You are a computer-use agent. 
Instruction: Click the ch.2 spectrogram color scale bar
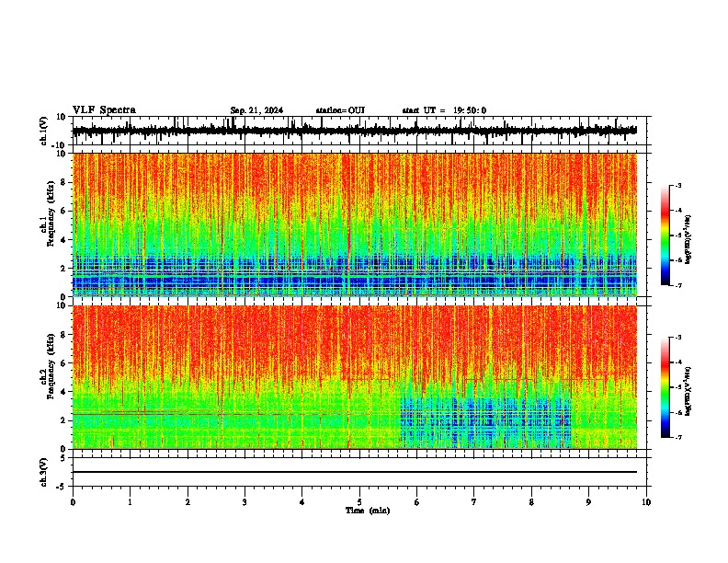click(x=665, y=387)
